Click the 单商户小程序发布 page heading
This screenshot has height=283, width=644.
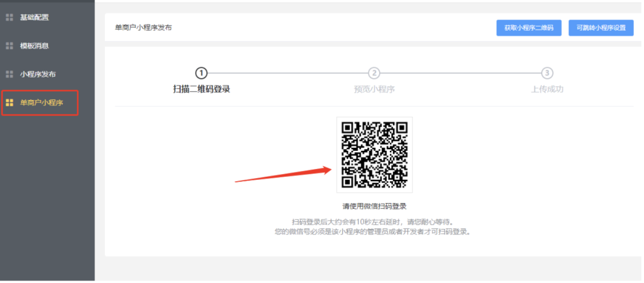click(x=143, y=28)
